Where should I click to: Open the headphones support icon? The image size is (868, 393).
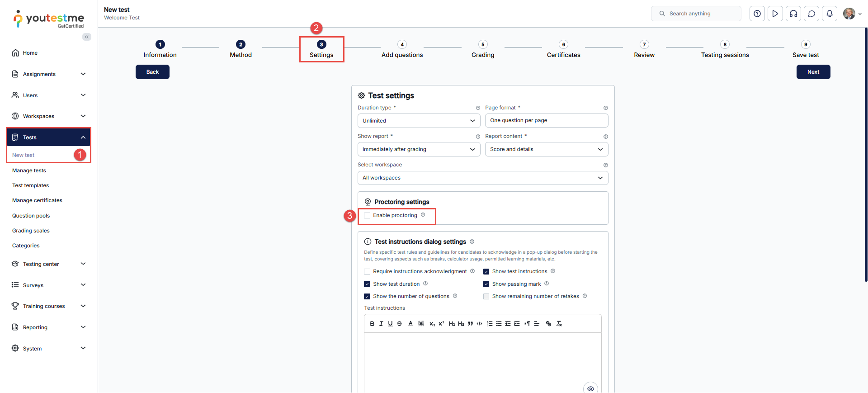(x=793, y=14)
